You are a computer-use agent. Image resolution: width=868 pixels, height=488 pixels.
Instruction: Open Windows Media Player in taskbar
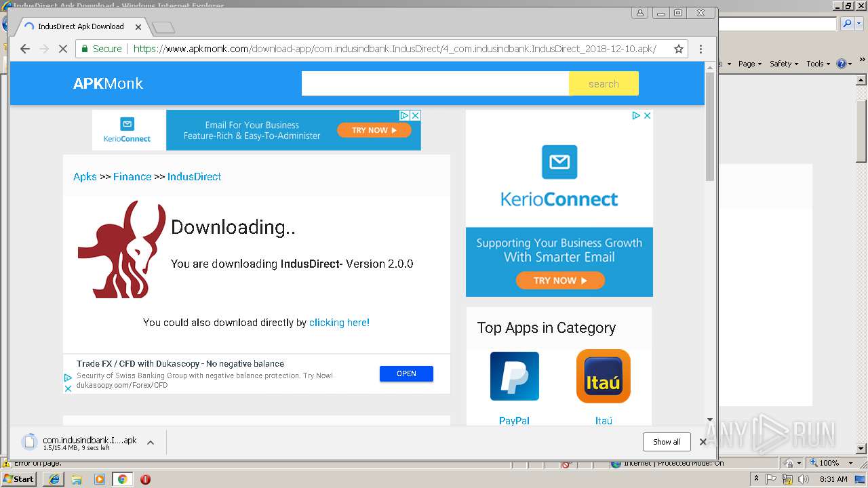pos(99,479)
